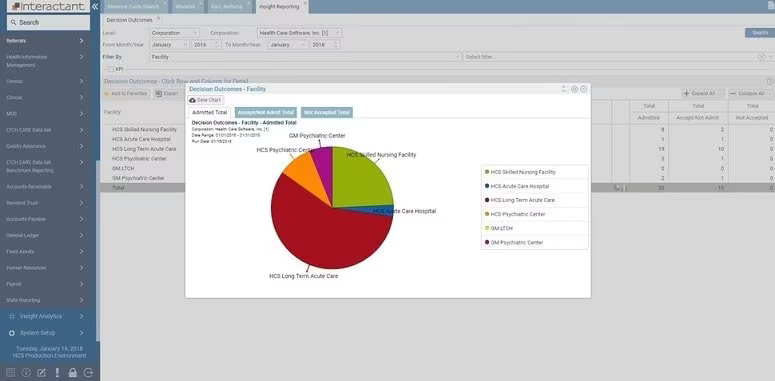Click the From Year stepper field
The image size is (775, 381).
207,44
